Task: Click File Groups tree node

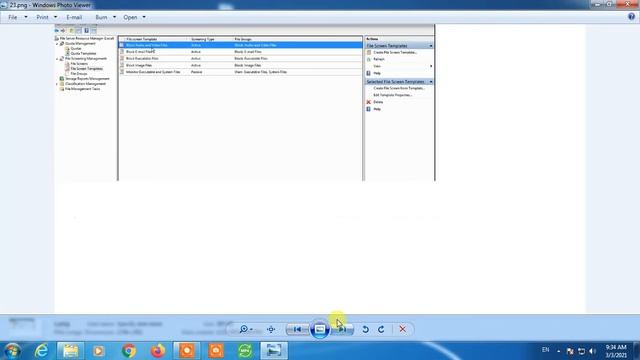Action: [x=79, y=73]
